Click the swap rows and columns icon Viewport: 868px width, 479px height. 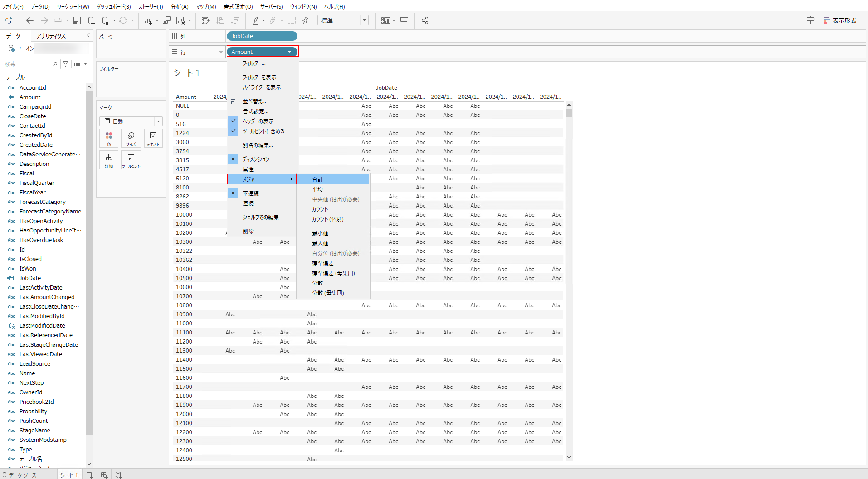[x=205, y=20]
